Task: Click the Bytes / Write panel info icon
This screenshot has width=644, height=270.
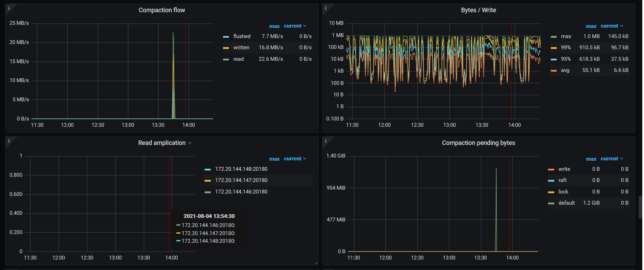Action: click(326, 8)
